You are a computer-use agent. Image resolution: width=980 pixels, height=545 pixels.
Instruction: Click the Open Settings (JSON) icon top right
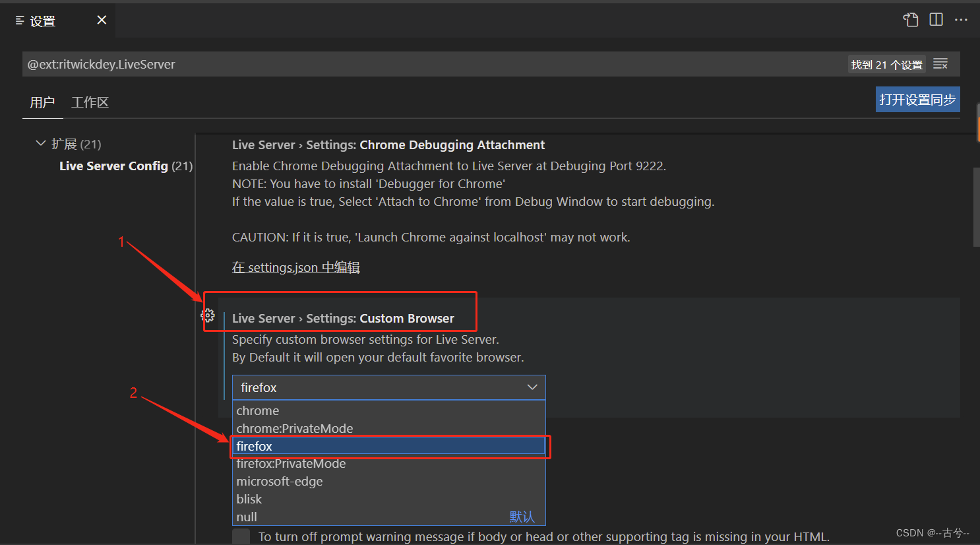tap(911, 20)
